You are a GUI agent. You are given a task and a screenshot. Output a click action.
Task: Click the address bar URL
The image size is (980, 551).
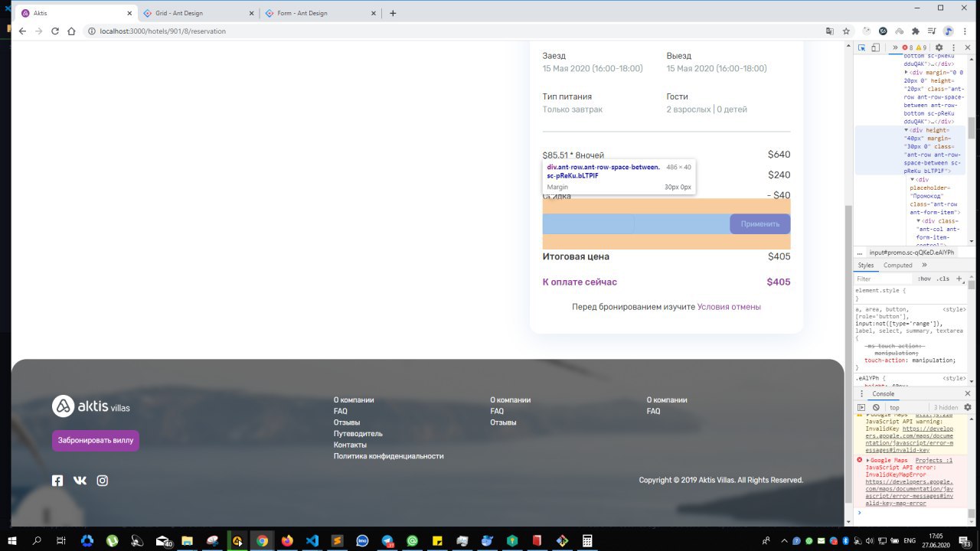click(162, 31)
